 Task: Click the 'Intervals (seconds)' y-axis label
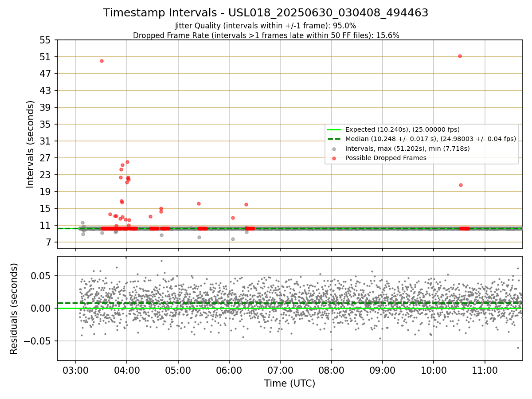pyautogui.click(x=31, y=144)
